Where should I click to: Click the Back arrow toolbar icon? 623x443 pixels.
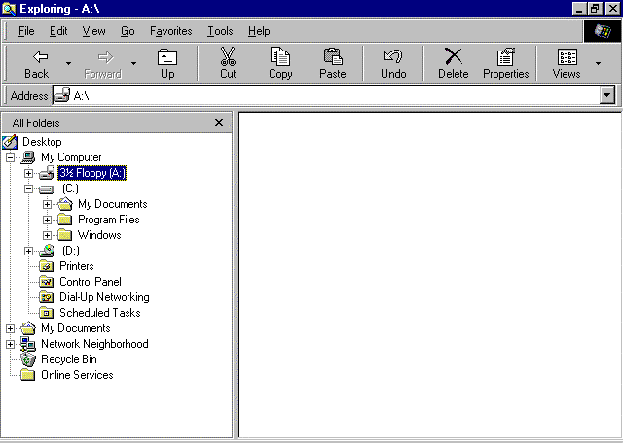37,58
